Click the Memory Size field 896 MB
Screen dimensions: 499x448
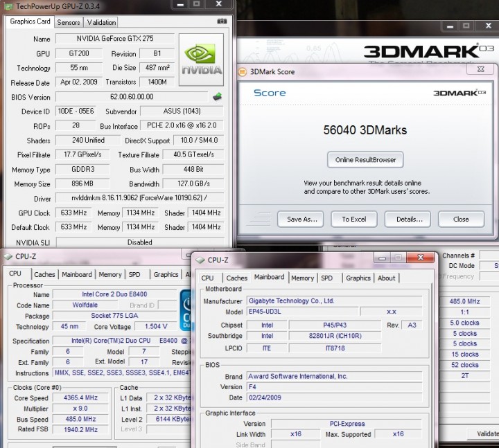coord(82,183)
